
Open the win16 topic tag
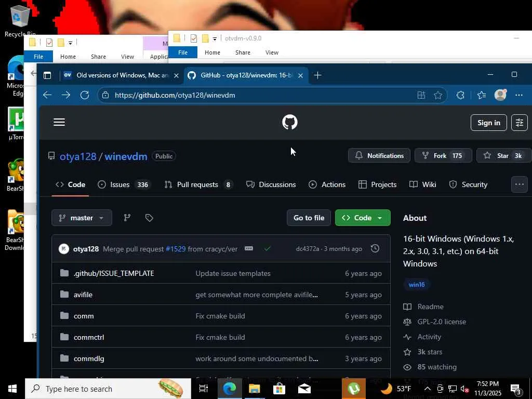(x=417, y=284)
